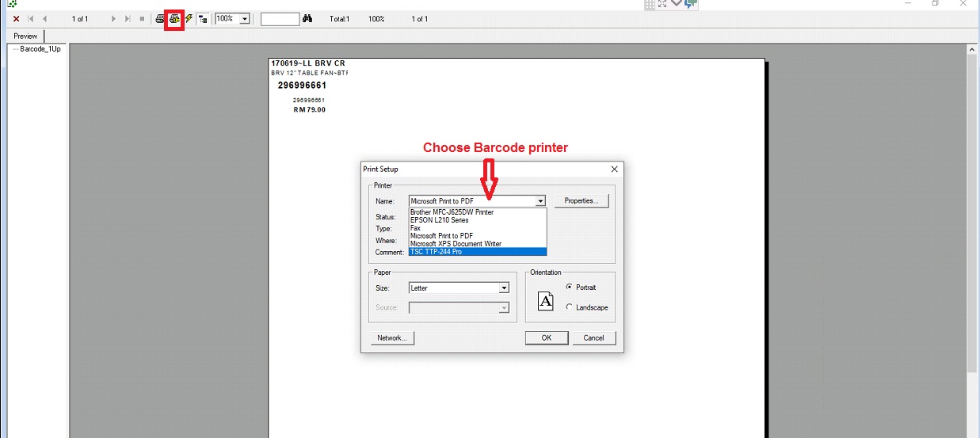
Task: Switch to the Preview tab
Action: pyautogui.click(x=25, y=36)
